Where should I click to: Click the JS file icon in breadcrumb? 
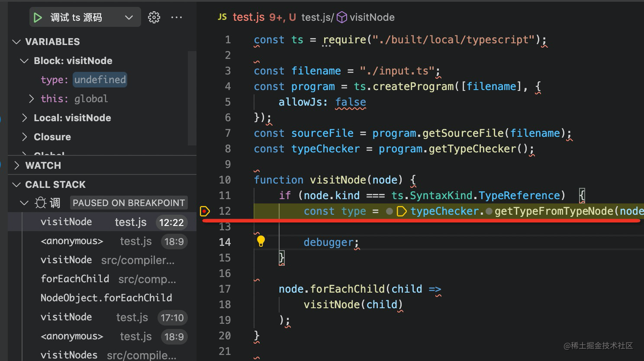point(222,17)
